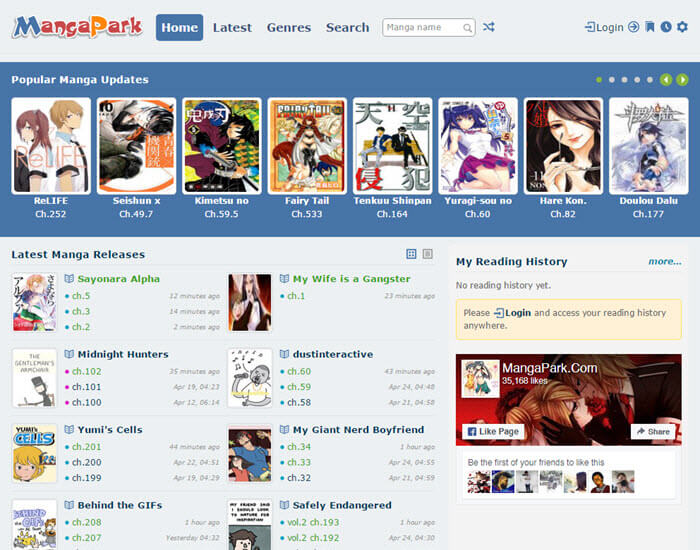This screenshot has height=550, width=700.
Task: Open Sayonara Alpha title link
Action: point(118,279)
